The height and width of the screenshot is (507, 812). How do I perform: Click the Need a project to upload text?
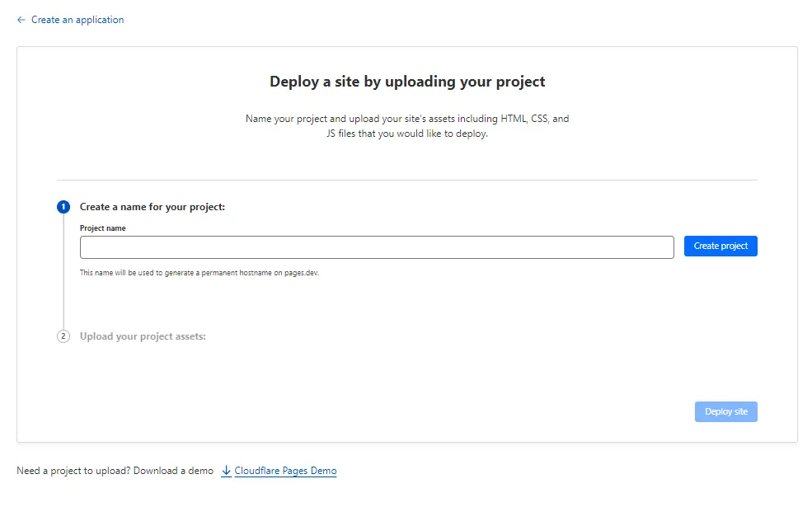(115, 471)
